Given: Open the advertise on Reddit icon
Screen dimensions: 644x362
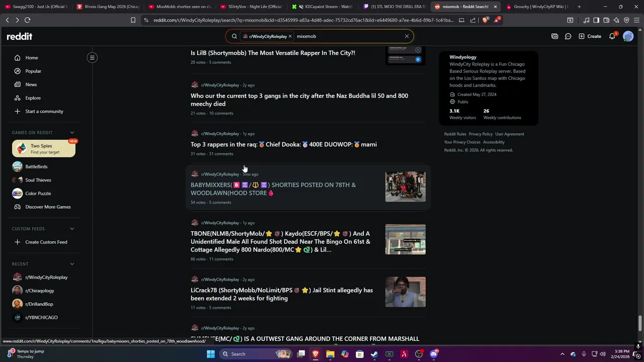Looking at the screenshot, I should (x=554, y=36).
